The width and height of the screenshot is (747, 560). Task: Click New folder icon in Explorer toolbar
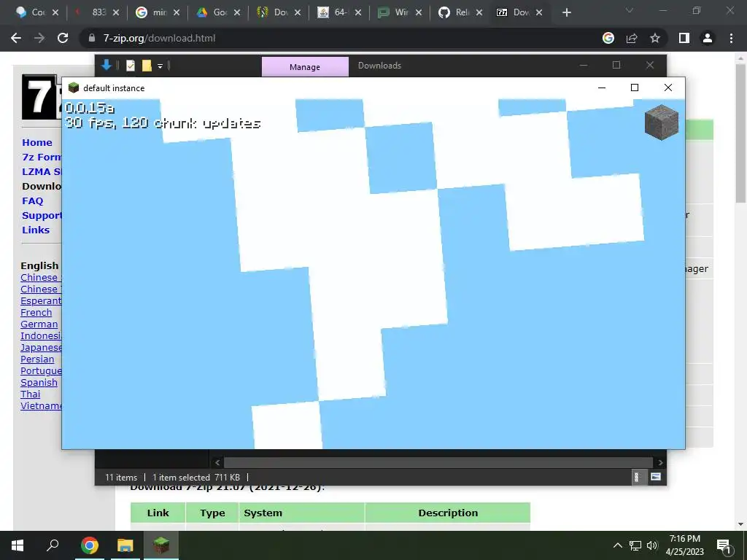[147, 66]
